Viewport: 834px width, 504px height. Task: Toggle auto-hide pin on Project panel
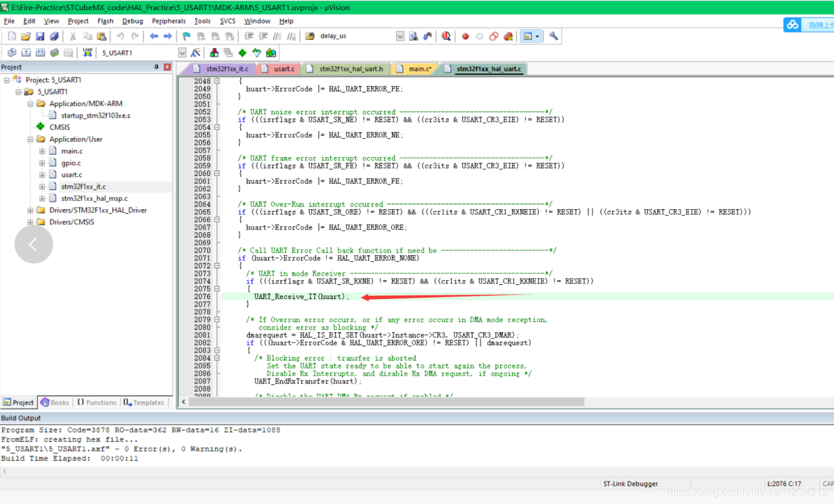tap(157, 67)
